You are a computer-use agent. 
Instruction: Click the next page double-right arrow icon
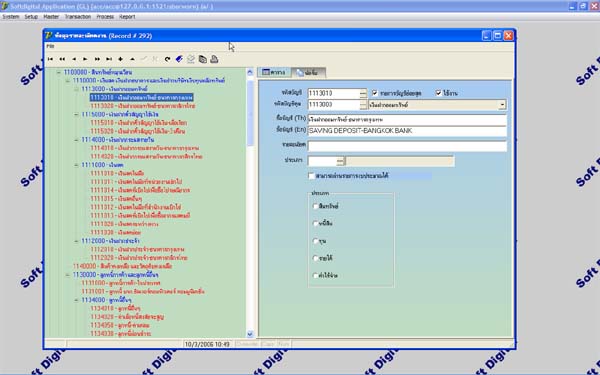click(x=97, y=59)
